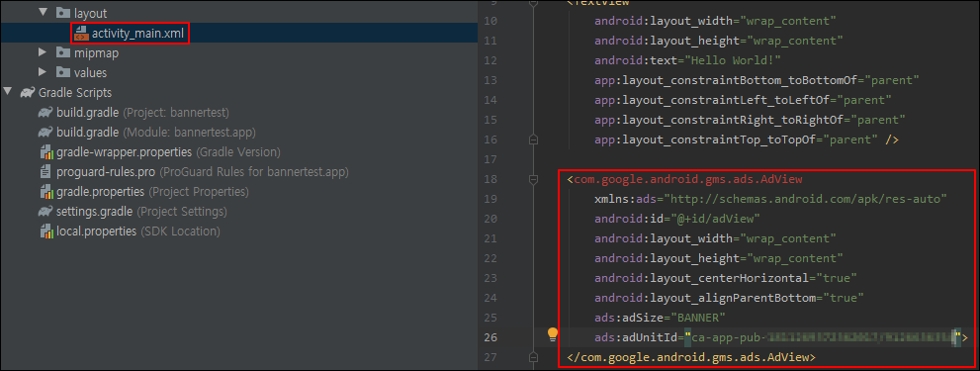Image resolution: width=980 pixels, height=371 pixels.
Task: Click the layout_constraintRight_toRightOf attribute line
Action: (750, 120)
